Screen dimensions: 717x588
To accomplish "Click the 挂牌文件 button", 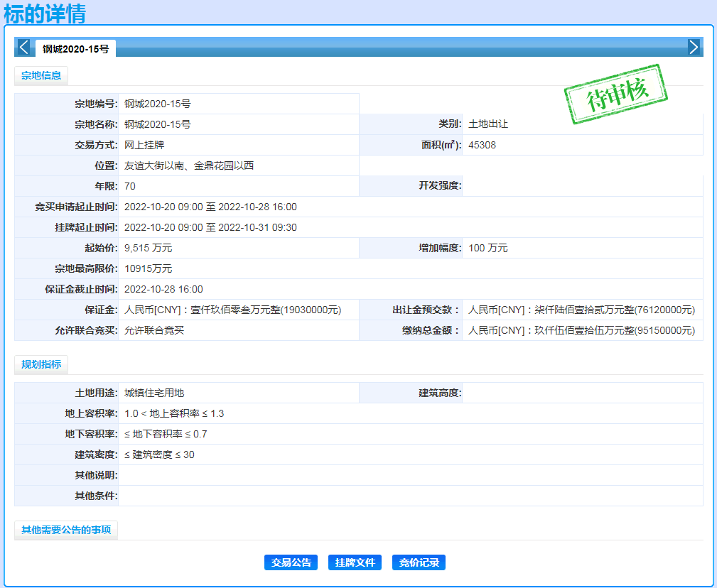I will coord(355,562).
